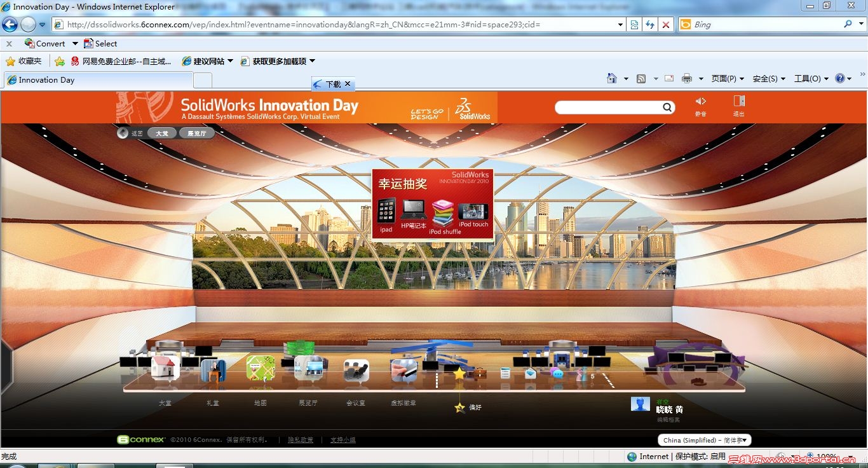The height and width of the screenshot is (468, 868).
Task: Click the 返回 back circle button
Action: pos(123,133)
